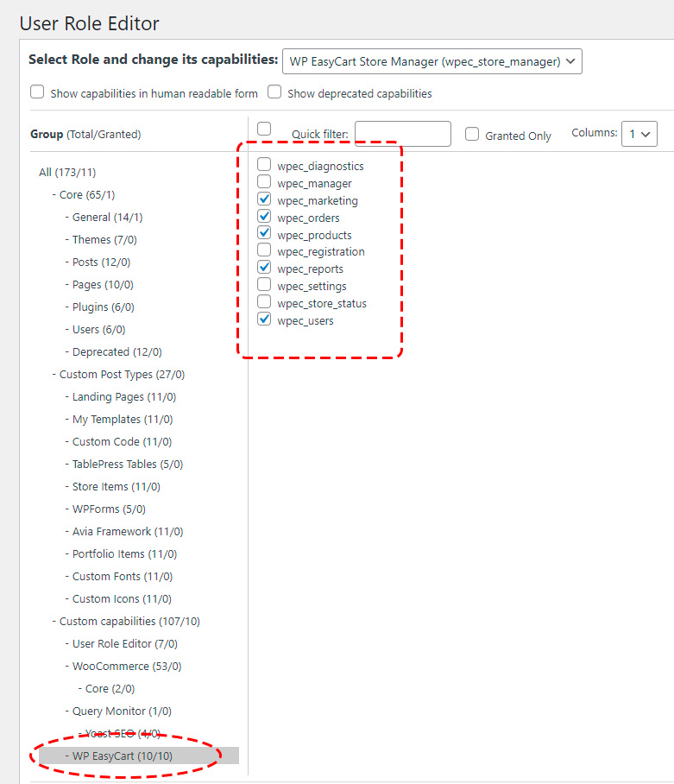Select the WP EasyCart (10/10) group

click(123, 756)
